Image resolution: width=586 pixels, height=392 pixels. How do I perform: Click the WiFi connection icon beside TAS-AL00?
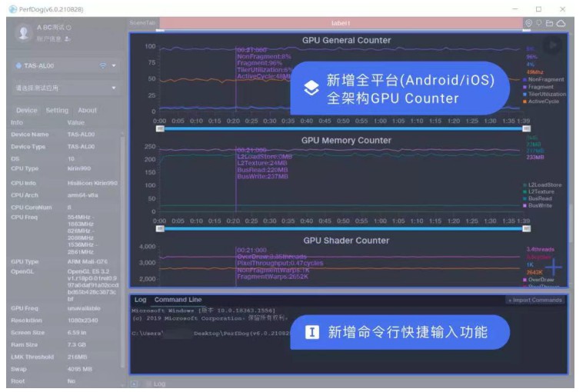(102, 66)
